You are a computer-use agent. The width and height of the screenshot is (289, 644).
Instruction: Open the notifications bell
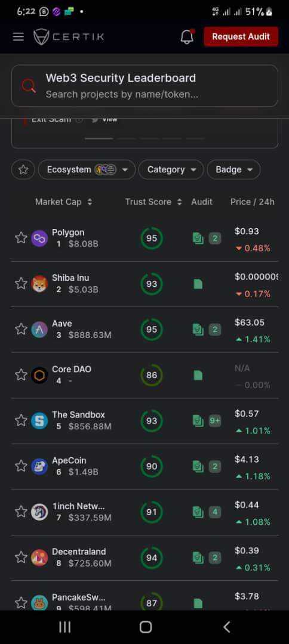(x=187, y=36)
